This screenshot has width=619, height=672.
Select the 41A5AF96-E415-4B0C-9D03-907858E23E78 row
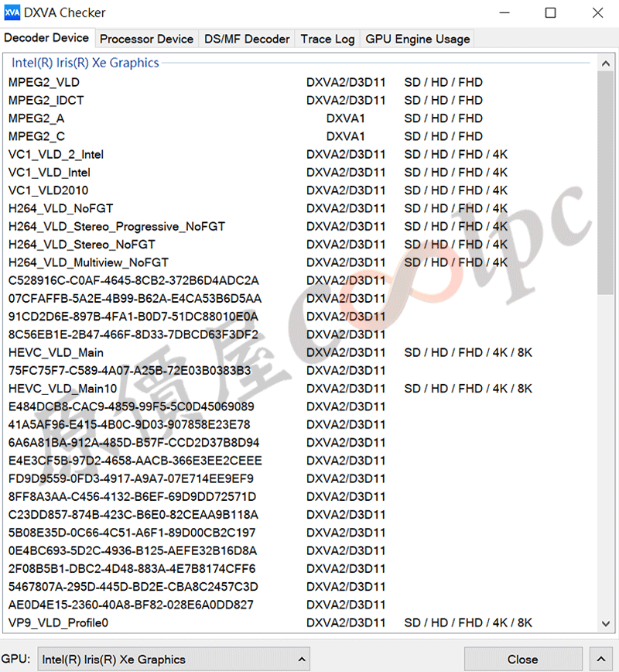click(300, 424)
